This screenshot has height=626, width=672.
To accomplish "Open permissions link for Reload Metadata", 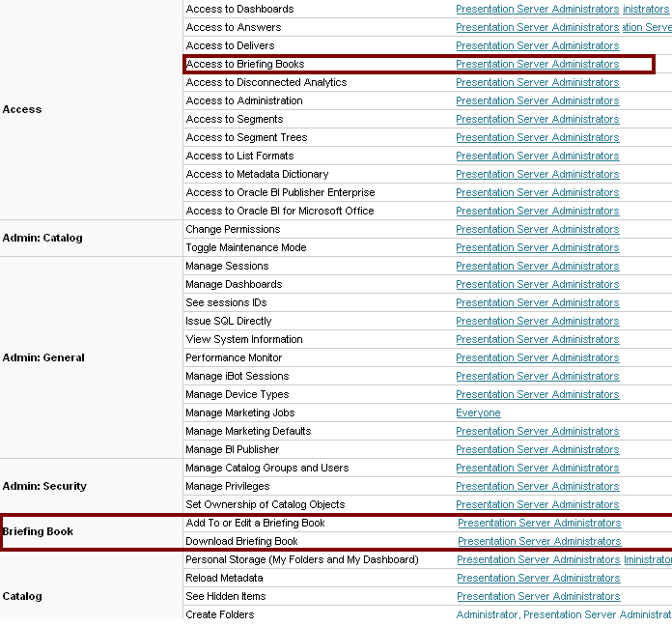I will click(539, 579).
